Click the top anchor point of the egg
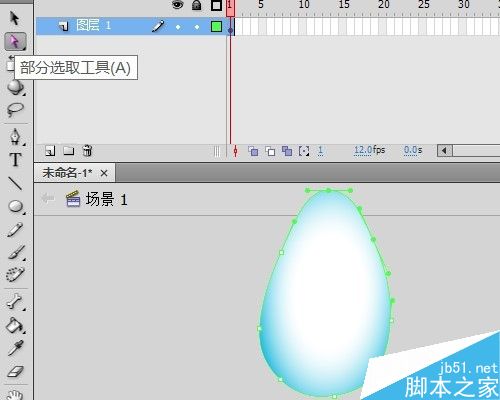The image size is (500, 400). point(329,190)
